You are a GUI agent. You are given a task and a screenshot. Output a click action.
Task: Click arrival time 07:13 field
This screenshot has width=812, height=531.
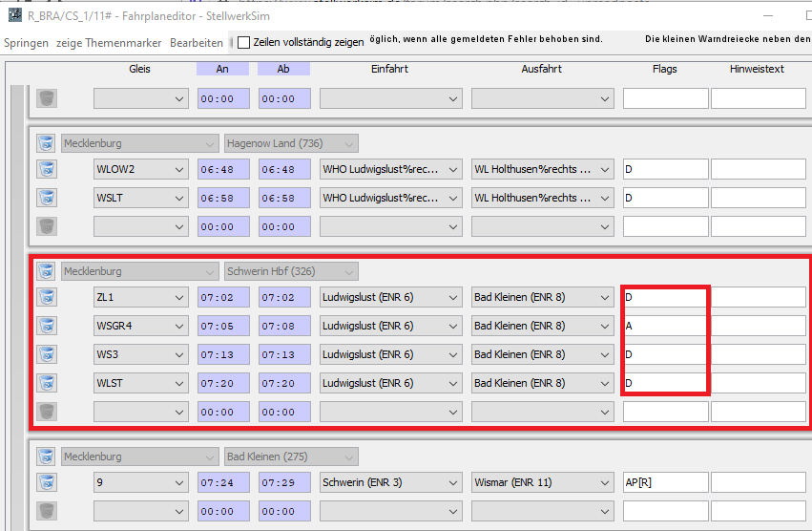coord(223,354)
